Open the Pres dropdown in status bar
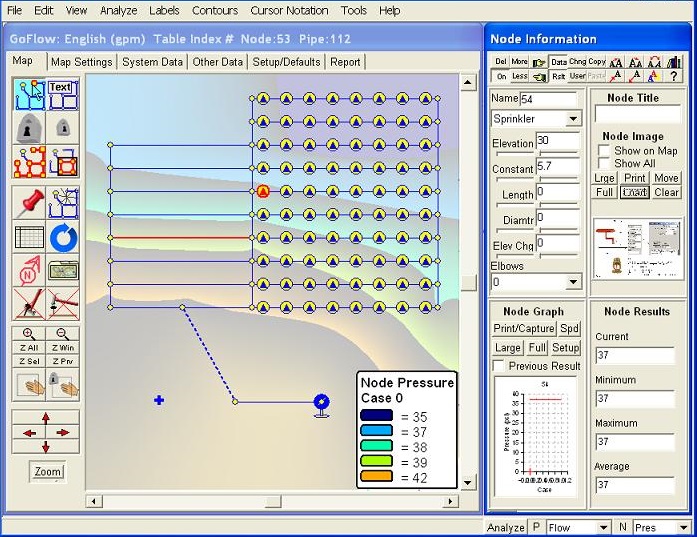 pyautogui.click(x=683, y=528)
